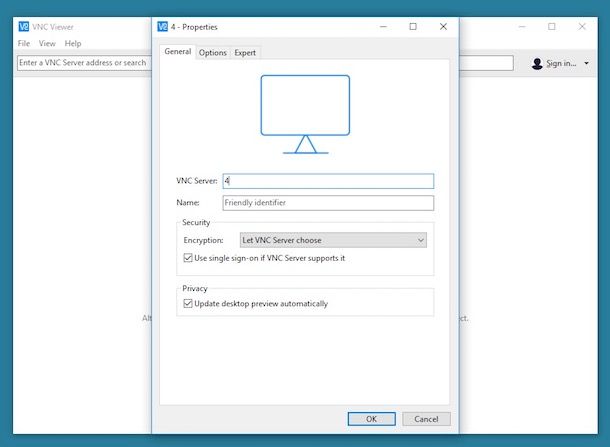This screenshot has height=447, width=610.
Task: Click the "VNC Viewer" title text
Action: (x=53, y=27)
